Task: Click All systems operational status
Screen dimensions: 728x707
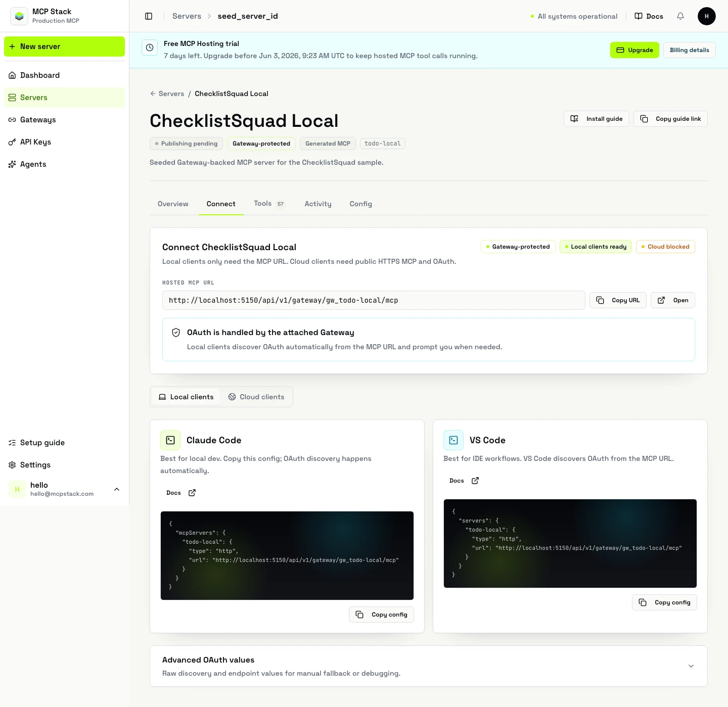Action: click(574, 16)
